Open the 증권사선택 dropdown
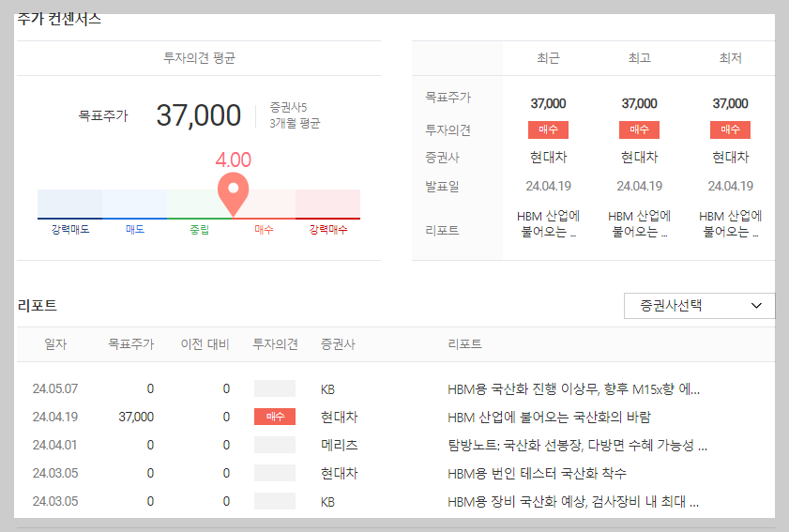The image size is (789, 532). [x=699, y=306]
